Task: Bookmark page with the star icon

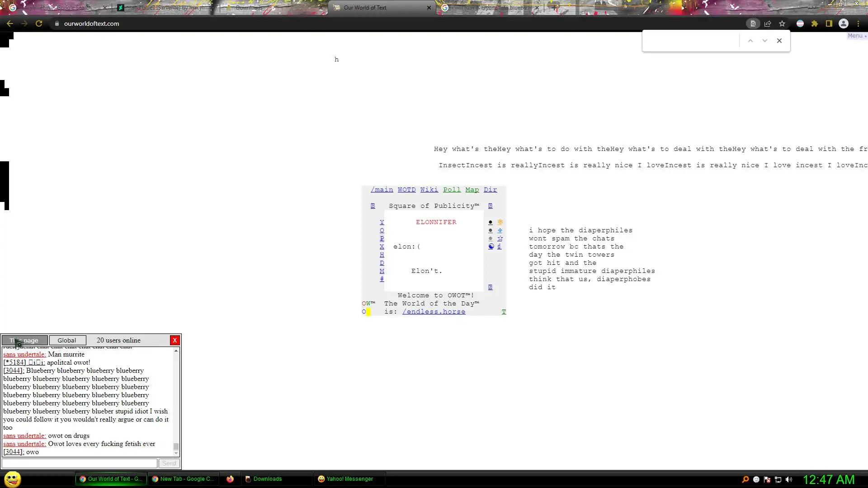Action: (x=782, y=23)
